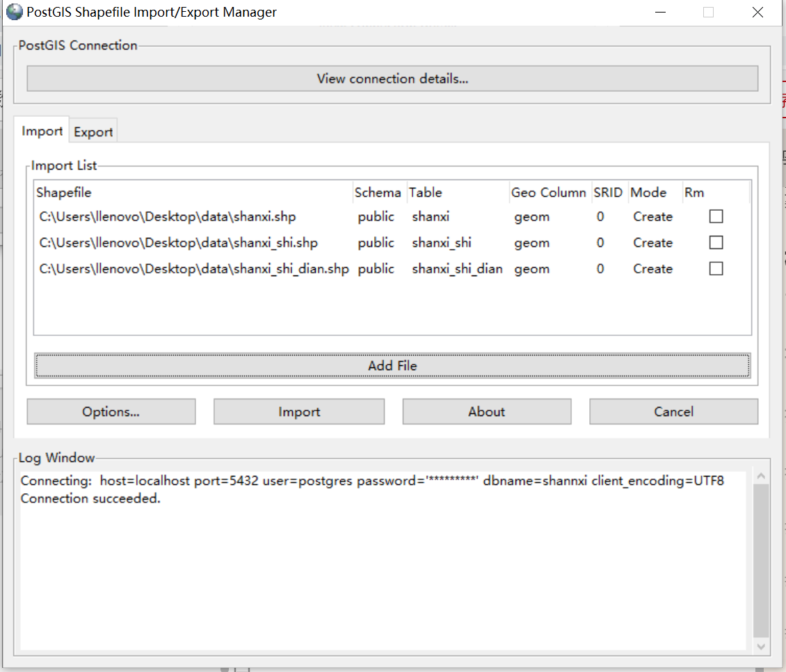Click the Mode column header
Screen dimensions: 786x672
655,193
